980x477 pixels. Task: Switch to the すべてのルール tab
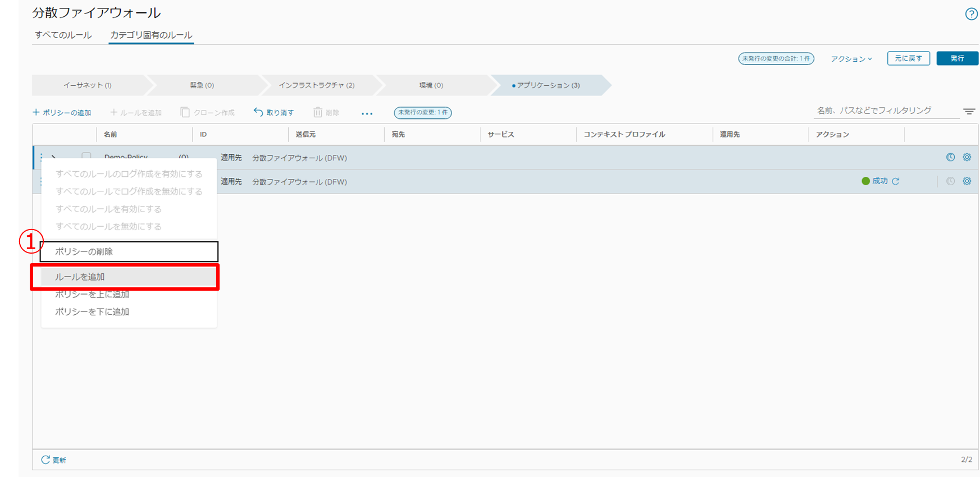pyautogui.click(x=63, y=35)
